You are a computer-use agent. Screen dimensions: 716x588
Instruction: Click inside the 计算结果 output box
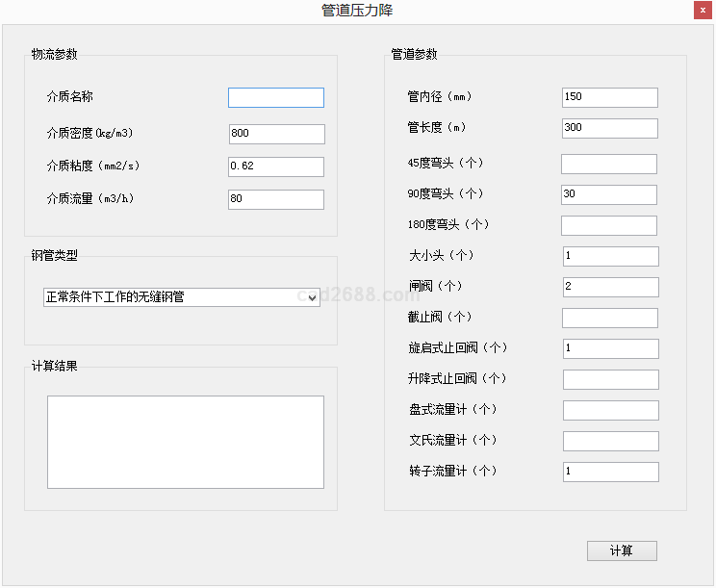click(x=185, y=442)
